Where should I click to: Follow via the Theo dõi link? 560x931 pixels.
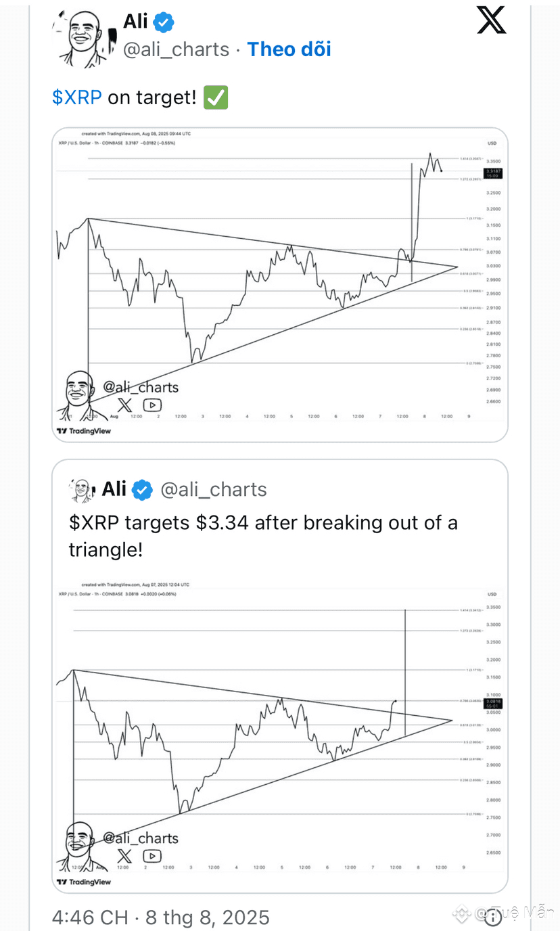coord(289,49)
